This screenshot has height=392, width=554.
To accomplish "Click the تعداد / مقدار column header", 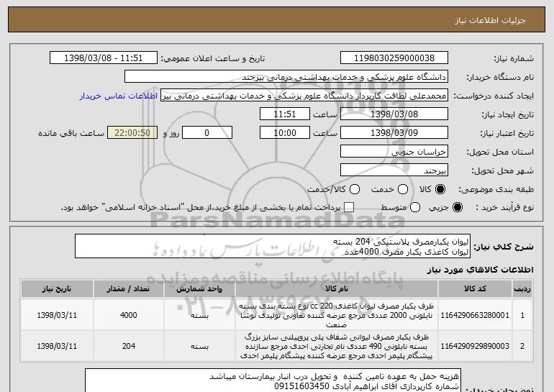I will coord(129,289).
